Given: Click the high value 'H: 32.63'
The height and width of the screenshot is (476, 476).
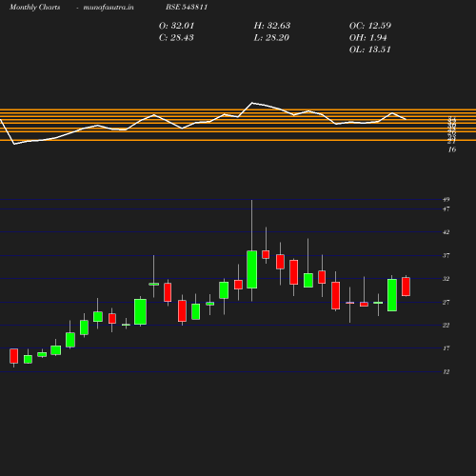Looking at the screenshot, I should [x=272, y=26].
